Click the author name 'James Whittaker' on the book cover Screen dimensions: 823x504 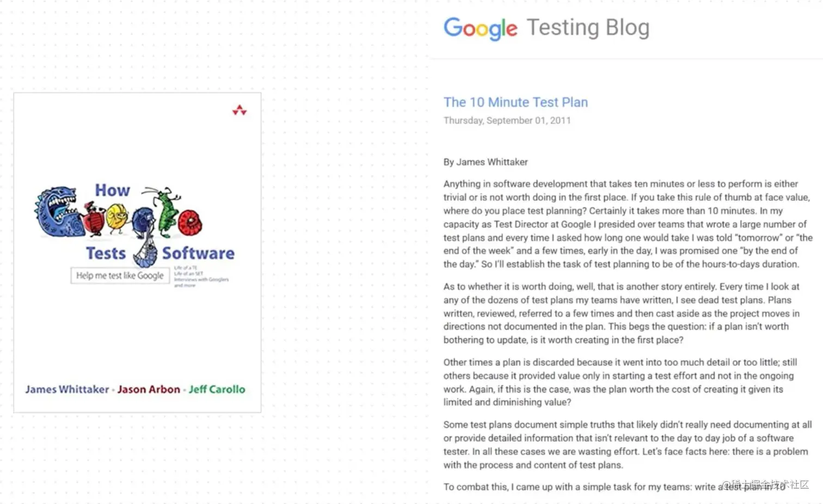[x=67, y=389]
